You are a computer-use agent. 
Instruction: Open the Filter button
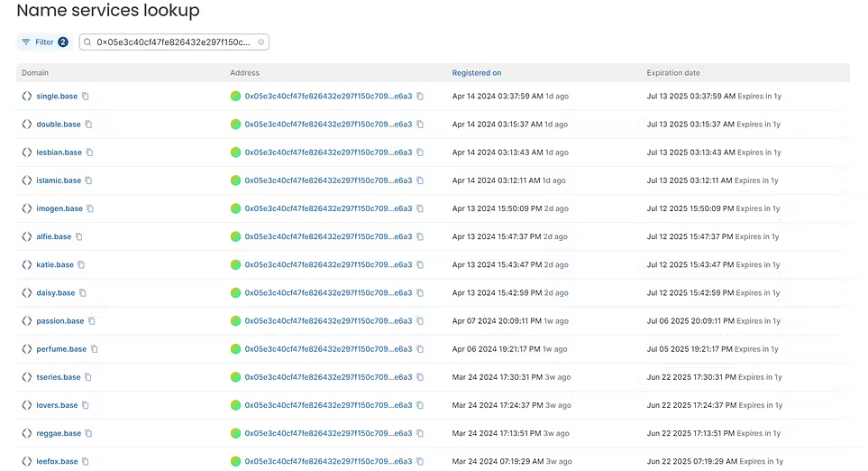pos(44,42)
